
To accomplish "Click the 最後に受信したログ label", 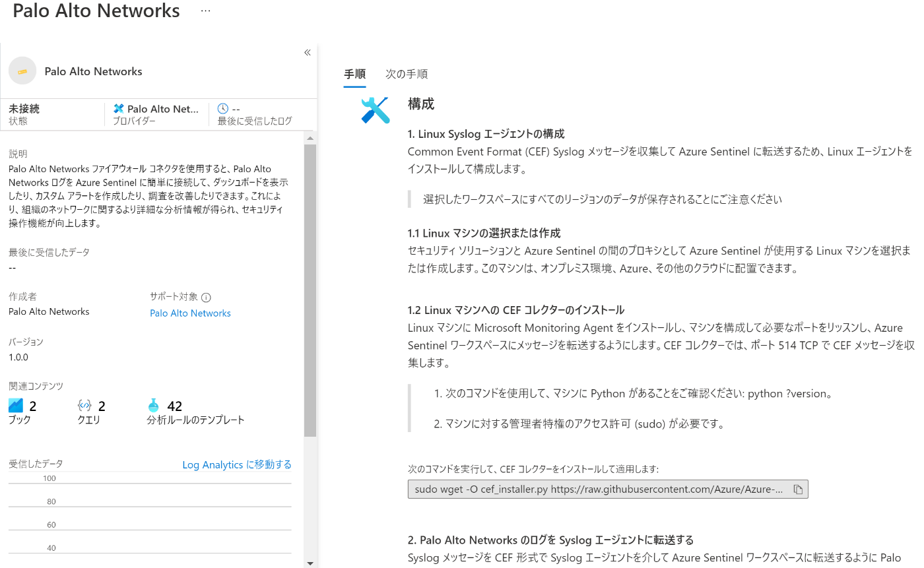I will click(x=255, y=121).
